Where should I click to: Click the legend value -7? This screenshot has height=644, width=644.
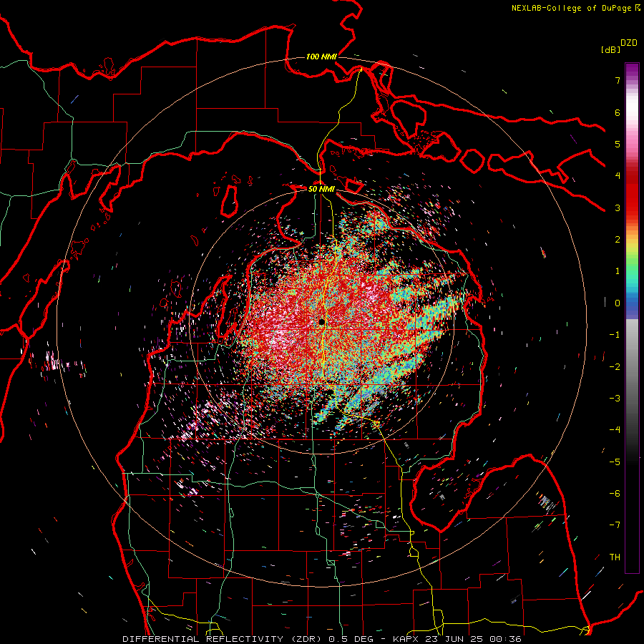615,525
